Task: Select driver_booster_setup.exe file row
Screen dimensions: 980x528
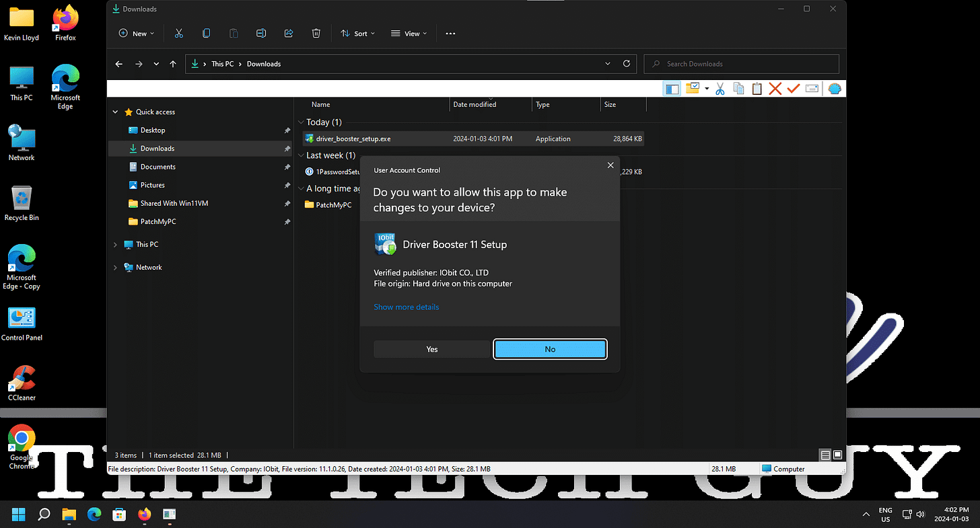Action: (473, 139)
